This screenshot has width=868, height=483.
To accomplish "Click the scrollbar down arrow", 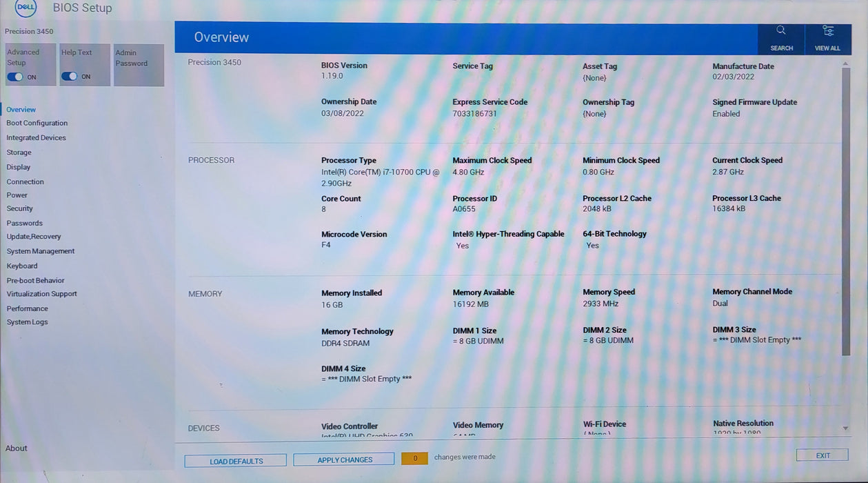I will click(846, 428).
